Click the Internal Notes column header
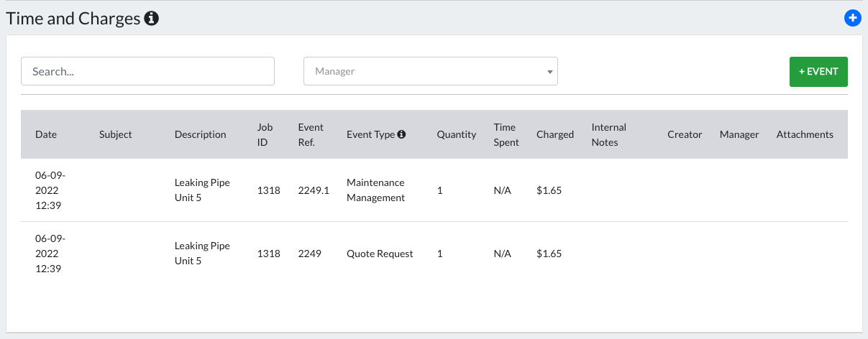The height and width of the screenshot is (339, 868). pos(609,134)
